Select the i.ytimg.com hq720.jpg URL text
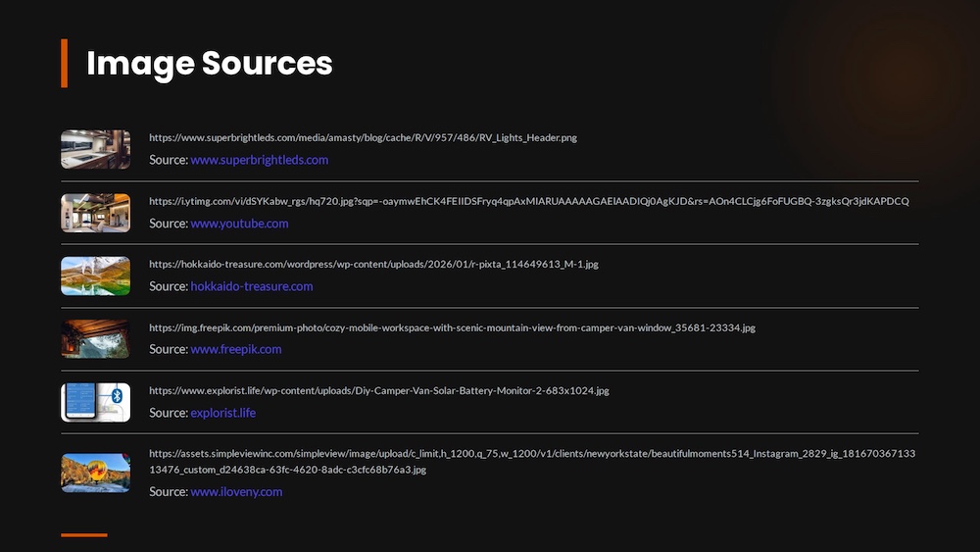Screen dimensions: 980x552 click(528, 201)
